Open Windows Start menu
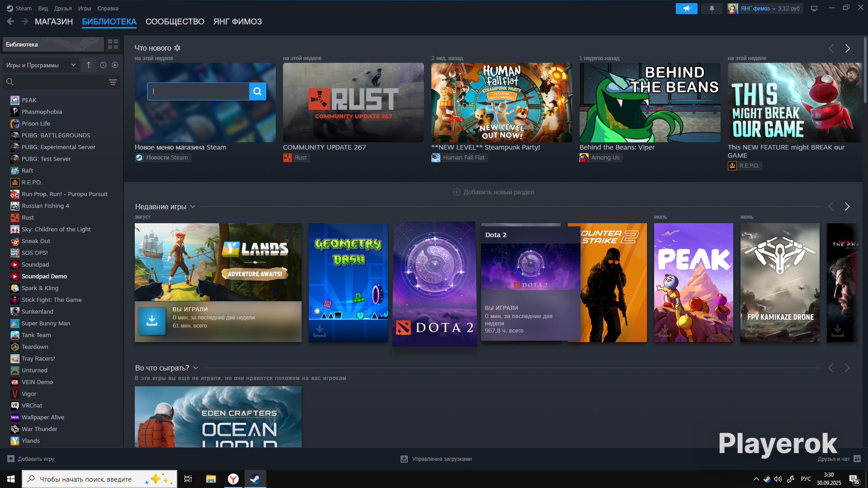Image resolution: width=868 pixels, height=488 pixels. point(11,479)
